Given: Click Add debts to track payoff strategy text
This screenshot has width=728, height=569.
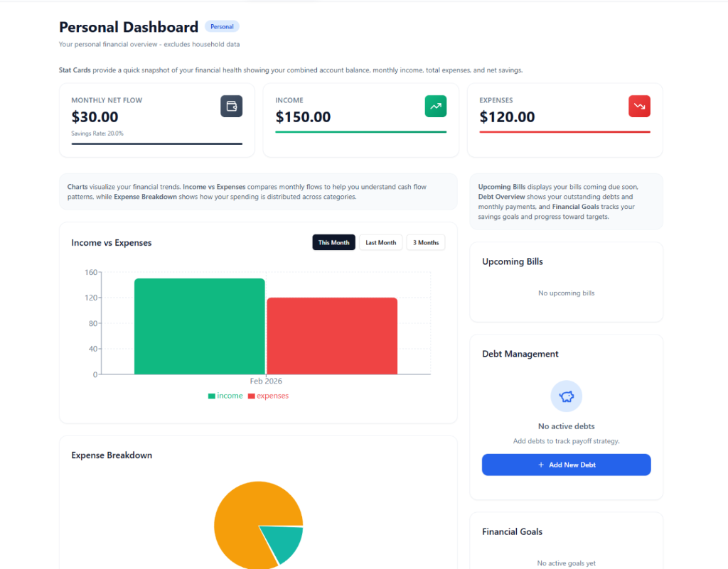Looking at the screenshot, I should (567, 441).
